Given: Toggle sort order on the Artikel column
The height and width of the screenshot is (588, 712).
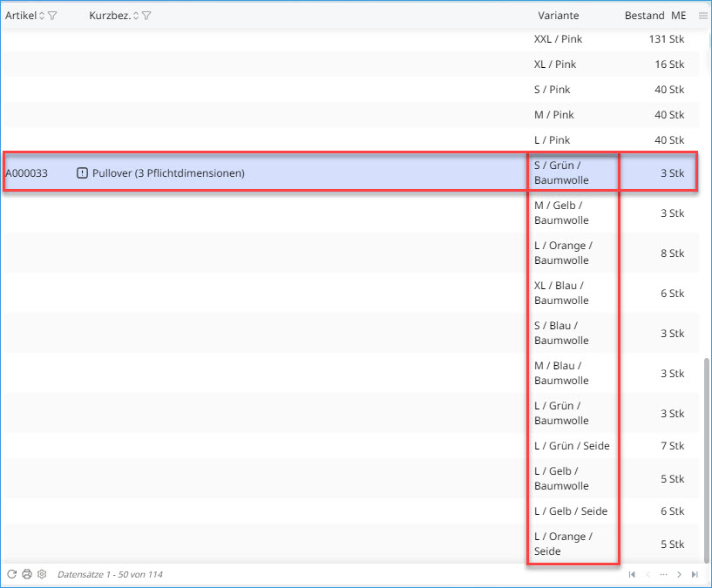Looking at the screenshot, I should click(x=42, y=16).
